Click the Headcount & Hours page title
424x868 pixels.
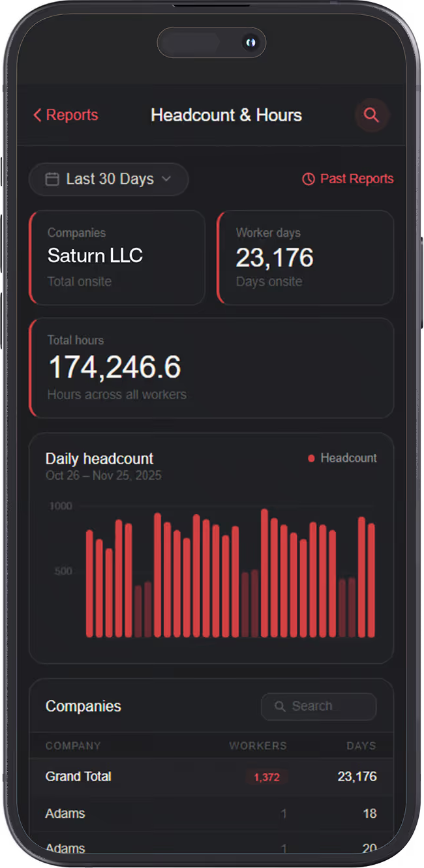[226, 115]
